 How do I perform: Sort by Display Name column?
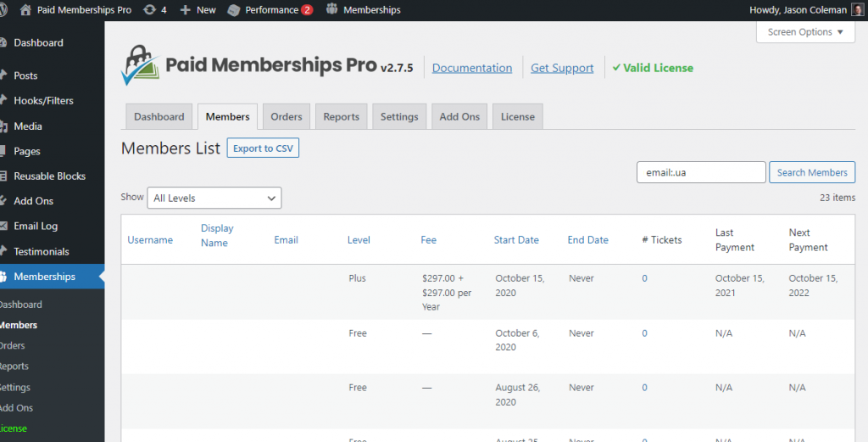(x=217, y=235)
